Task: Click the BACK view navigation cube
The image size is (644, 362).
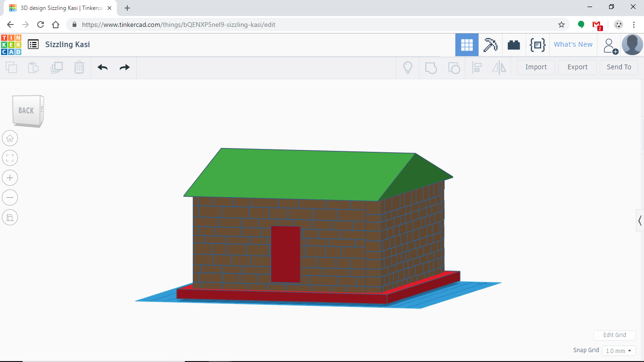Action: (x=27, y=110)
